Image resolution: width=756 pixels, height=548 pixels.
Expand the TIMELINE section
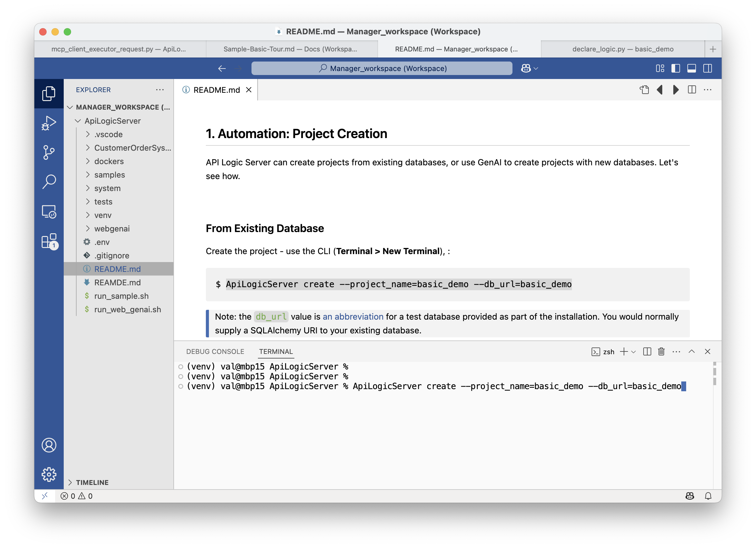119,482
